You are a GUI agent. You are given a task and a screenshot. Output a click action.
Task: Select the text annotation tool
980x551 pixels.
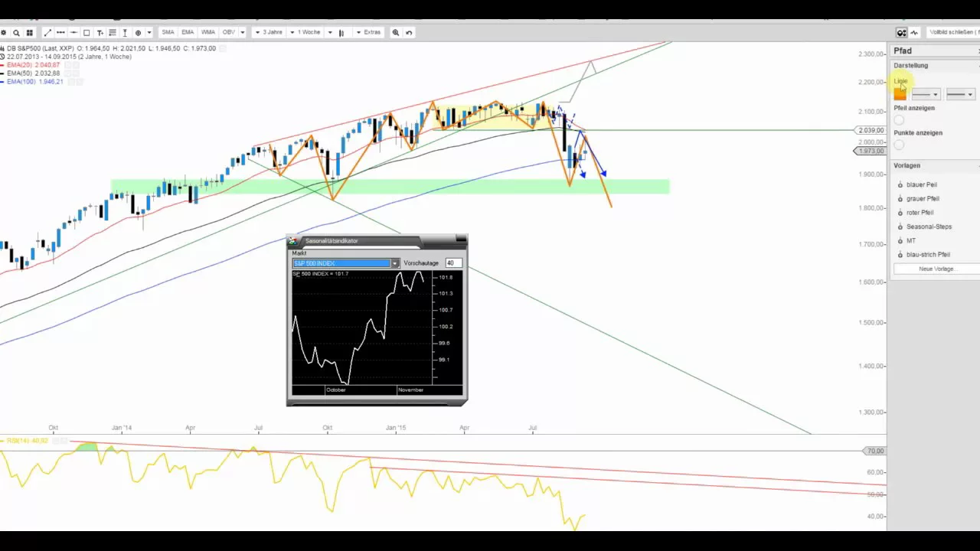tap(100, 33)
